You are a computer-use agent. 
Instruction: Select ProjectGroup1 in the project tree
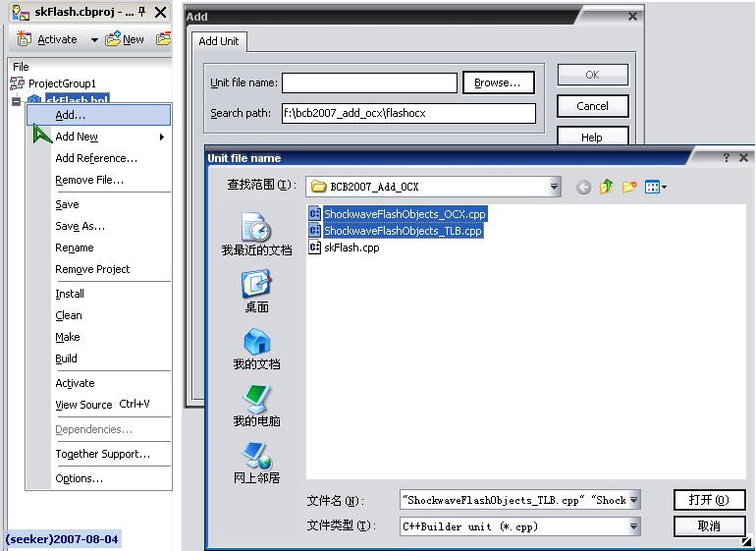pyautogui.click(x=62, y=83)
